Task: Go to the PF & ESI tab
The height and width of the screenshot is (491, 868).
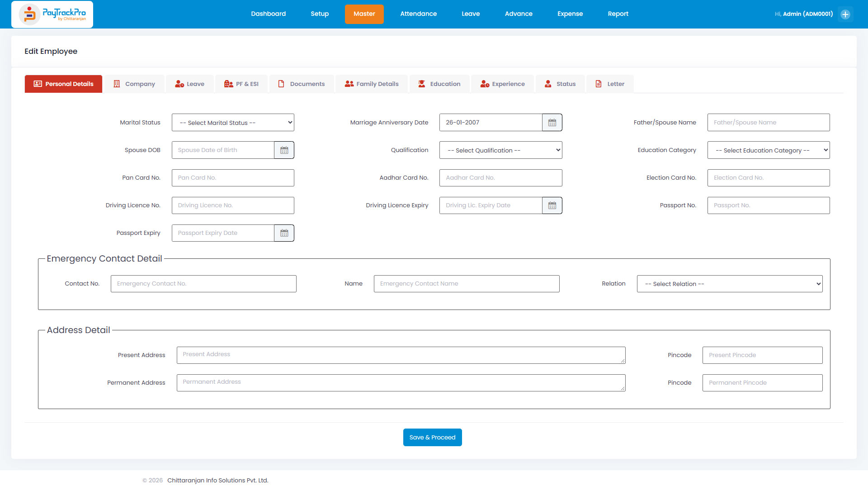Action: 241,84
